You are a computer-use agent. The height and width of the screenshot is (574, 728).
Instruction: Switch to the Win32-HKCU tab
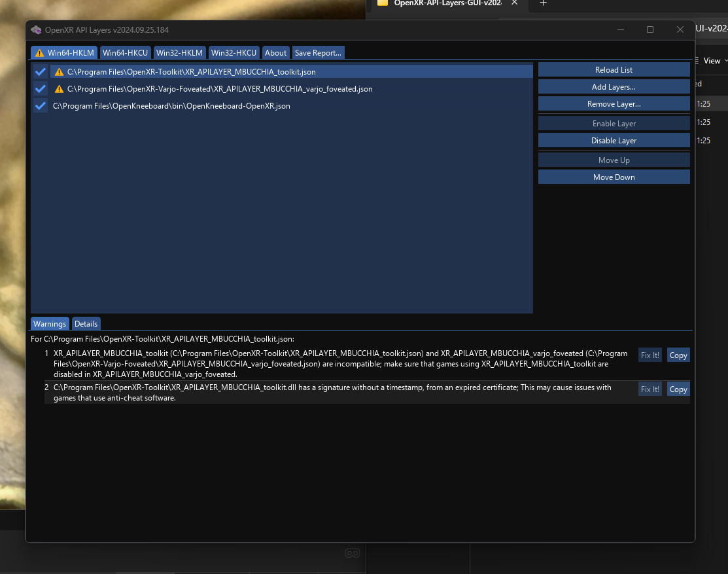point(234,52)
